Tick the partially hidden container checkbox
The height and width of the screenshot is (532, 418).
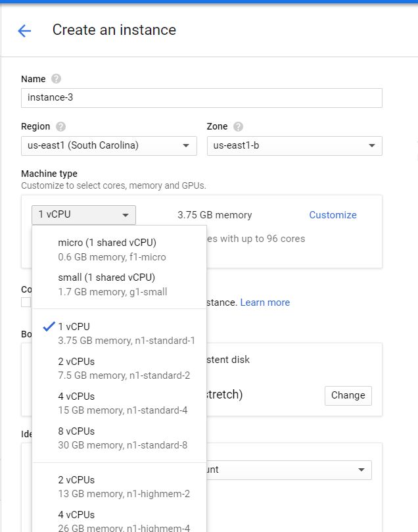[x=26, y=302]
